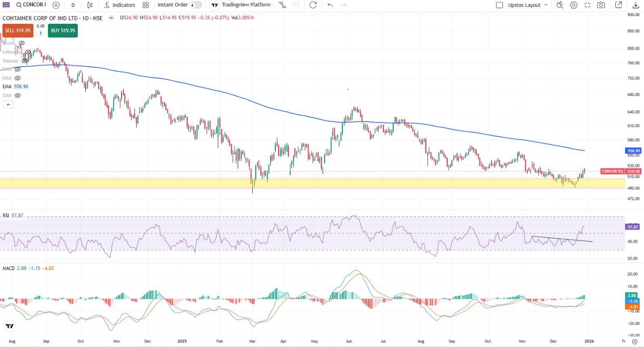The width and height of the screenshot is (644, 347).
Task: Click the 472.00 price scale label
Action: [x=634, y=199]
